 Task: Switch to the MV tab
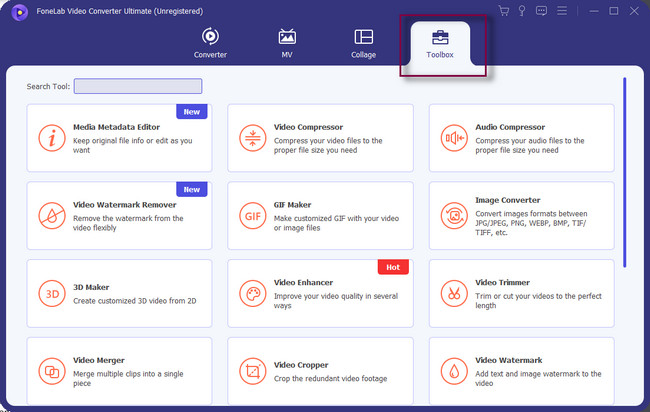pyautogui.click(x=287, y=44)
